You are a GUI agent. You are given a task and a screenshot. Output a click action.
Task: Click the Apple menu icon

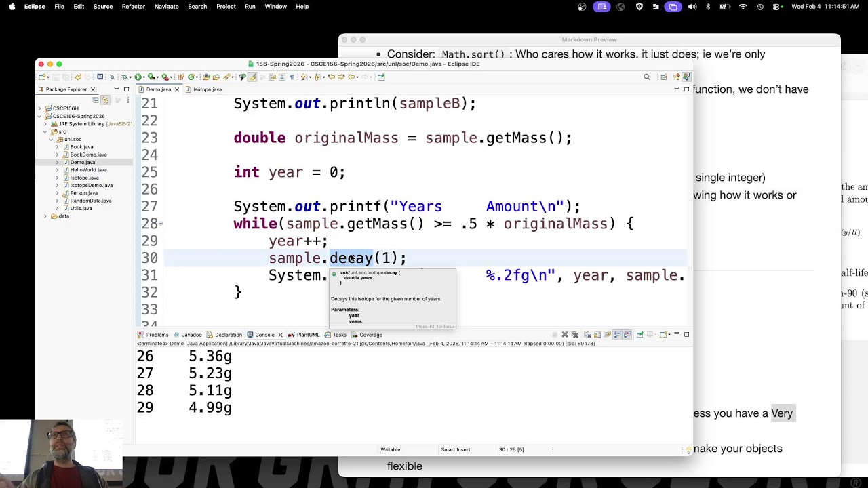pos(12,7)
